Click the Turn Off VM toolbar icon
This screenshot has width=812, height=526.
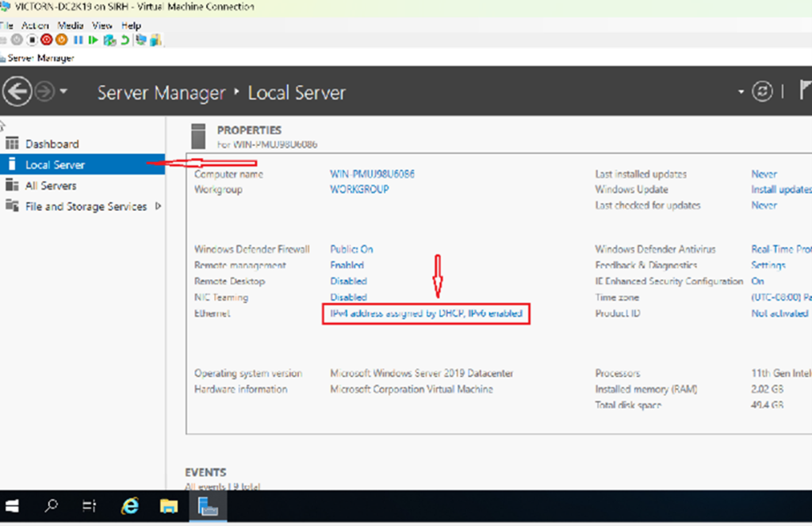click(32, 40)
